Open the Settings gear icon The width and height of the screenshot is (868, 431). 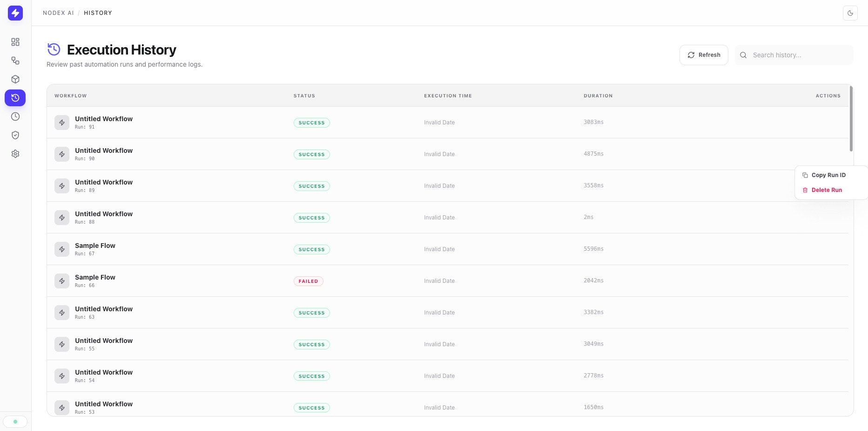tap(15, 153)
